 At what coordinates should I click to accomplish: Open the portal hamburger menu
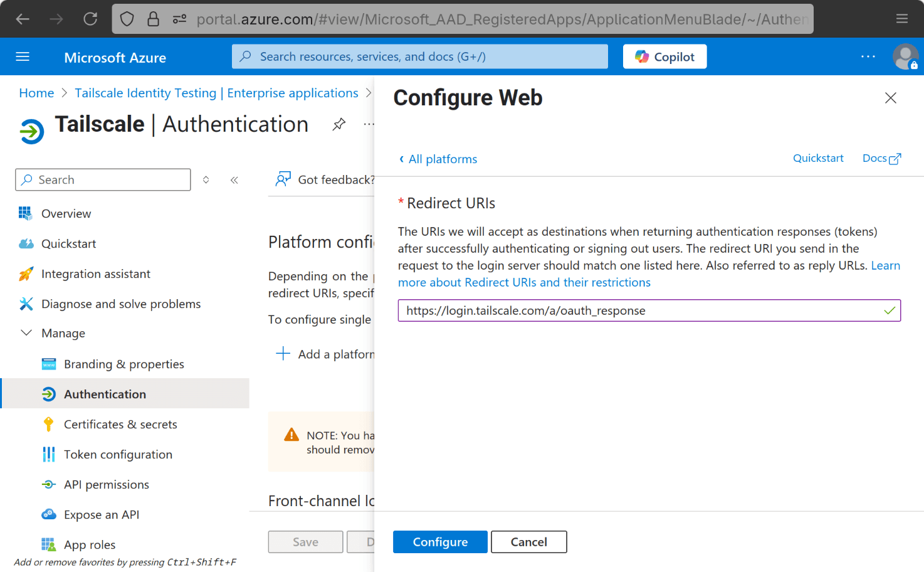point(23,56)
